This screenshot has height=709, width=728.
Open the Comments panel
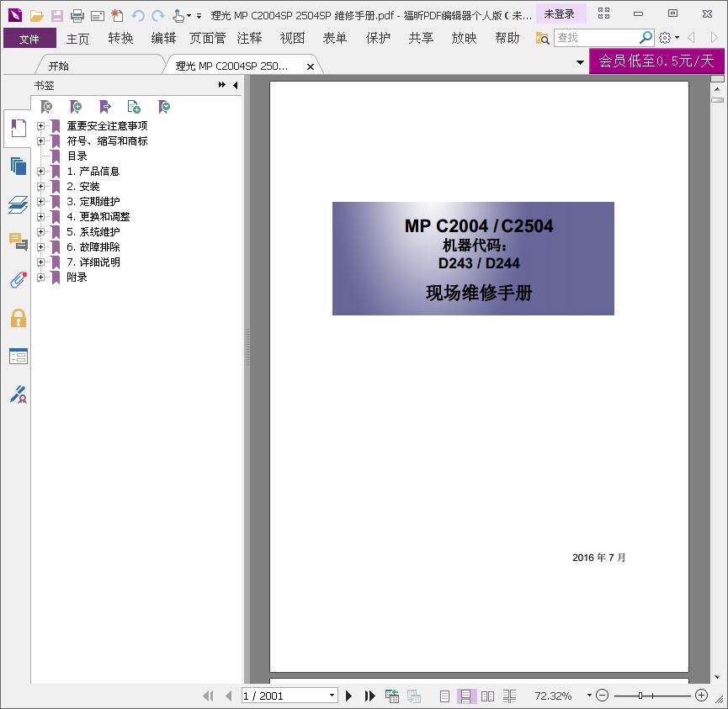pyautogui.click(x=19, y=241)
